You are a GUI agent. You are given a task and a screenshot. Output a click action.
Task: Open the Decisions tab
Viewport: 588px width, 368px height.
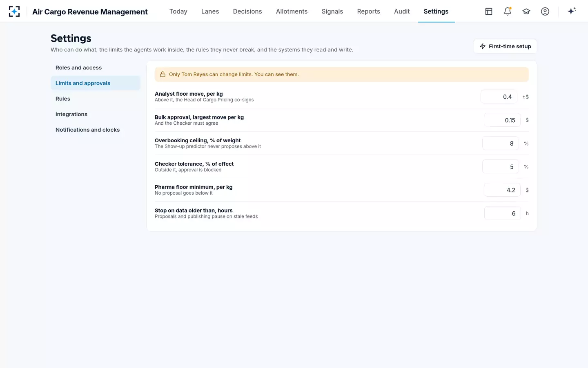tap(247, 11)
